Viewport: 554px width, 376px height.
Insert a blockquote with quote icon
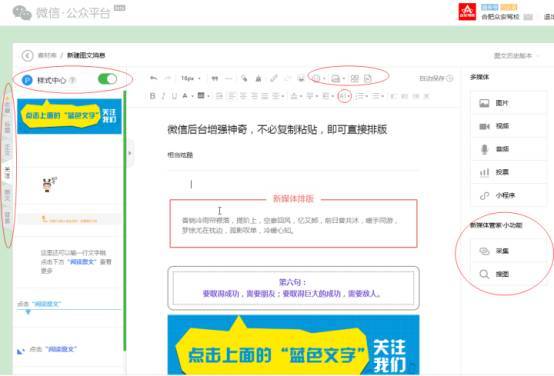point(214,78)
